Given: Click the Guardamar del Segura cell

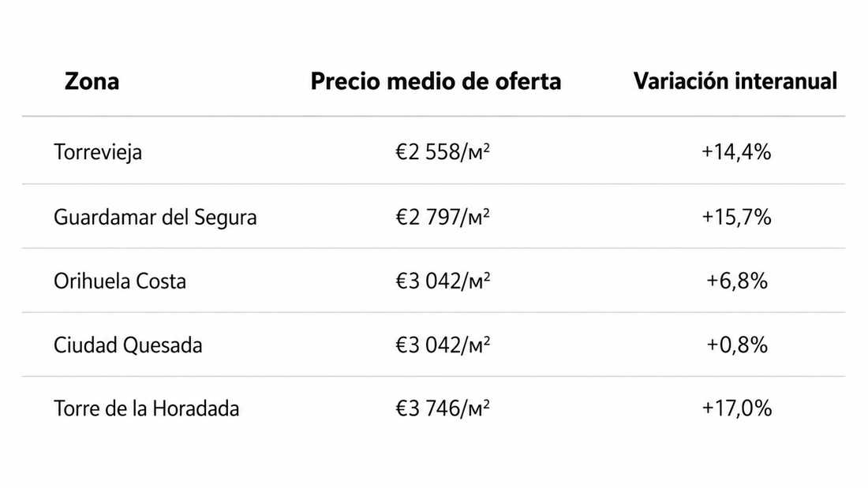Looking at the screenshot, I should coord(155,217).
